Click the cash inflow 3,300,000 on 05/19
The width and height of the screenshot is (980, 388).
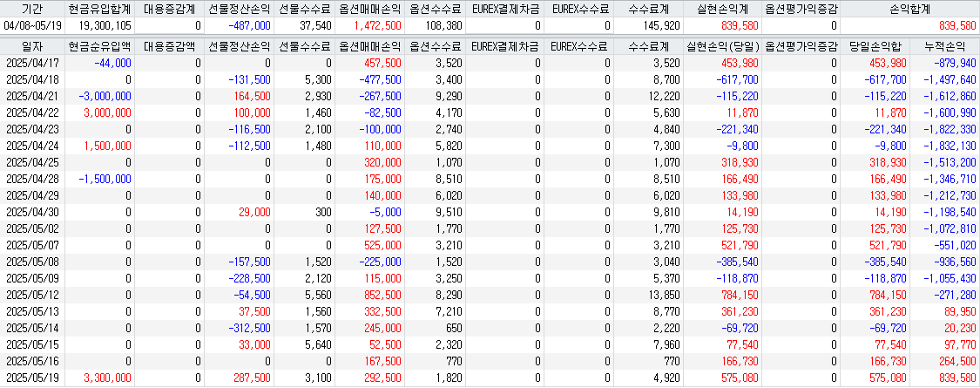(107, 378)
